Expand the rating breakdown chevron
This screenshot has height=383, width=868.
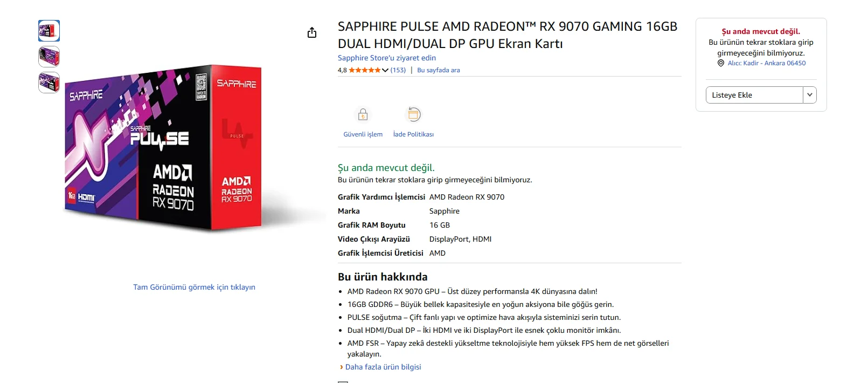tap(385, 70)
